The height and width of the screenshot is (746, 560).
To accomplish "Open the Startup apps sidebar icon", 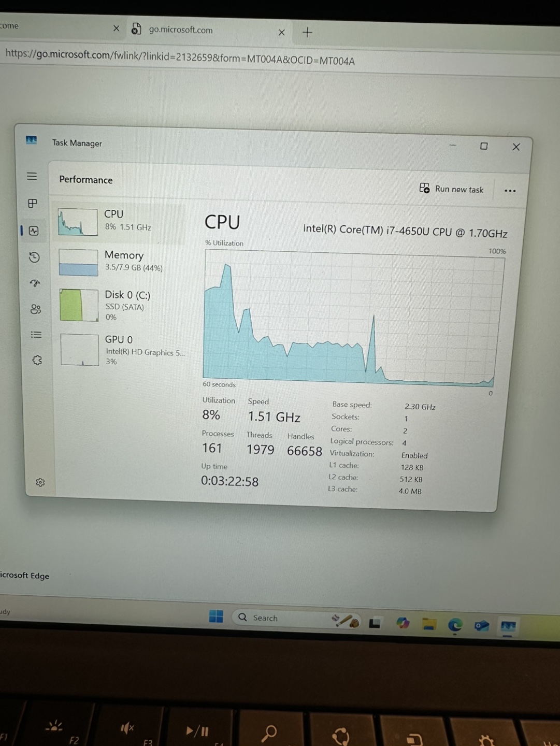I will tap(35, 283).
